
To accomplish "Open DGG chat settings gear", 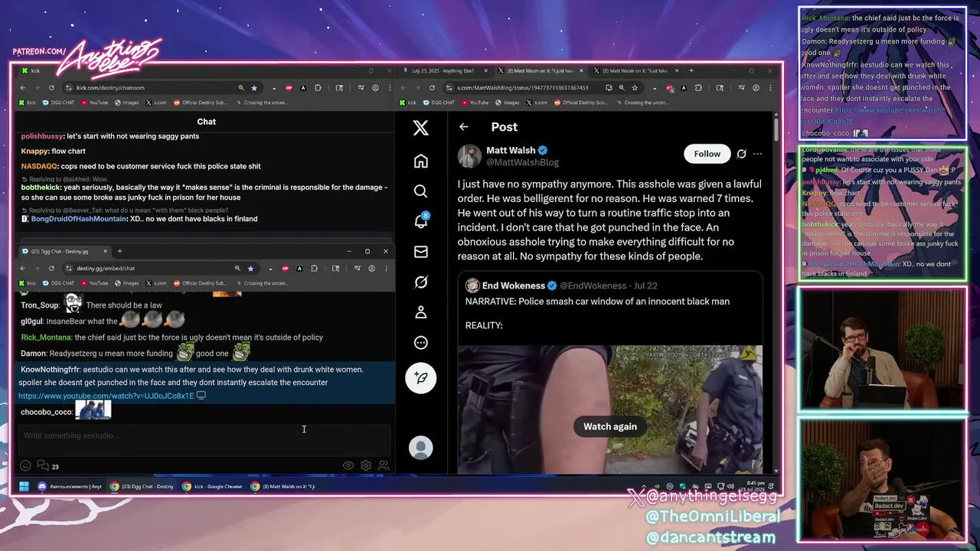I will click(366, 465).
